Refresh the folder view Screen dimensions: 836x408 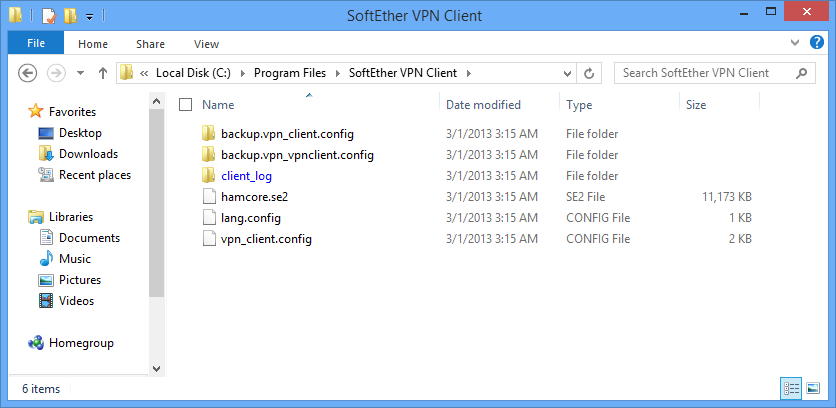click(589, 74)
